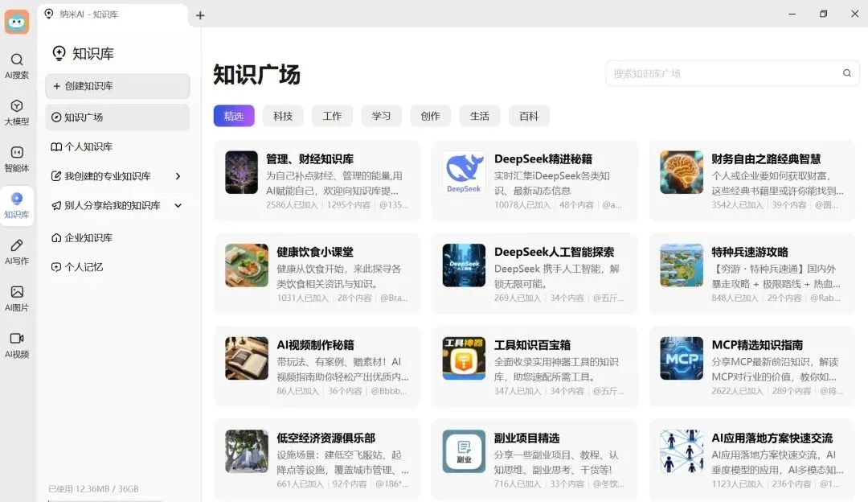
Task: Open 个人知识库 in the side panel
Action: (x=88, y=147)
